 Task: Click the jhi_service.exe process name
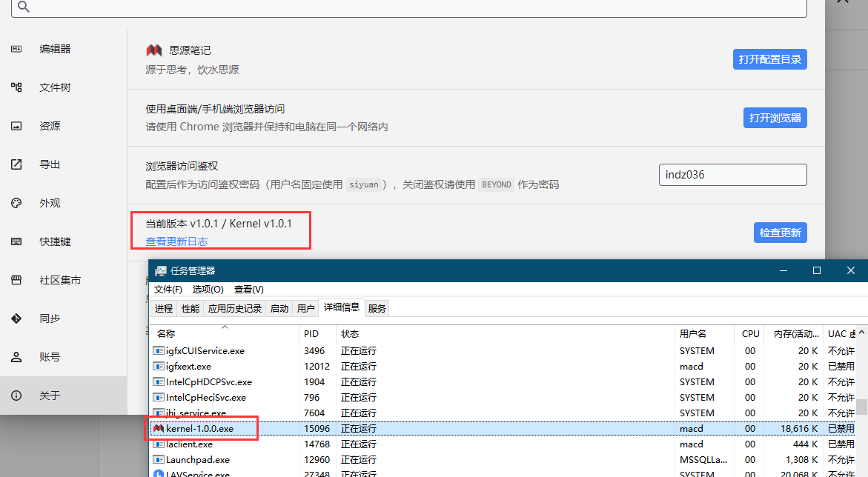[x=196, y=413]
